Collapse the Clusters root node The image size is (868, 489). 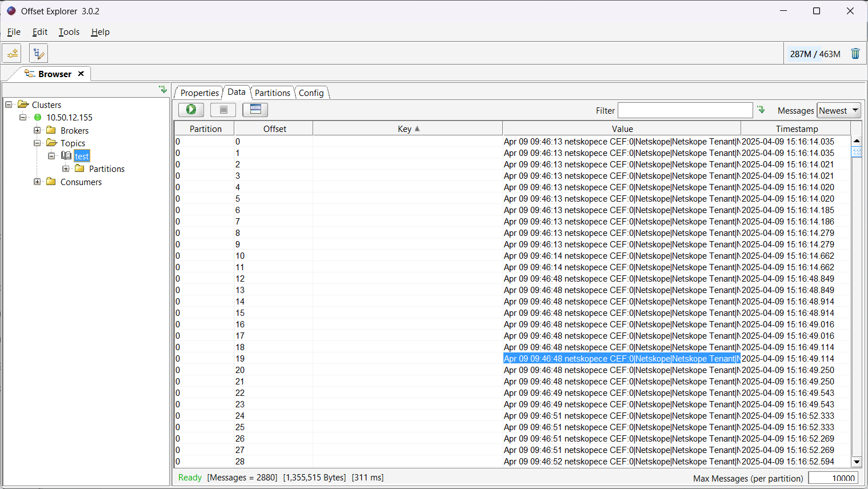pyautogui.click(x=9, y=105)
